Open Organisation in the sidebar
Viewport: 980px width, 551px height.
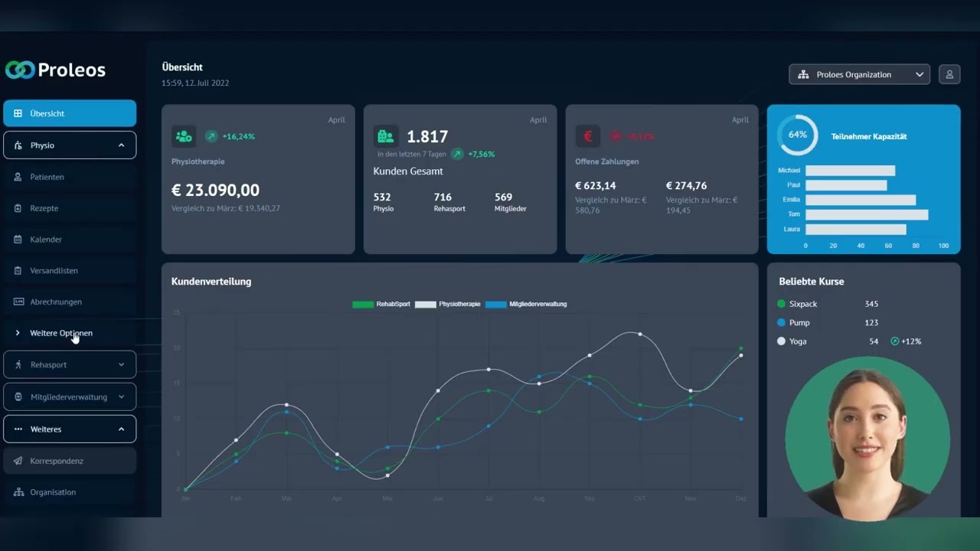coord(70,492)
